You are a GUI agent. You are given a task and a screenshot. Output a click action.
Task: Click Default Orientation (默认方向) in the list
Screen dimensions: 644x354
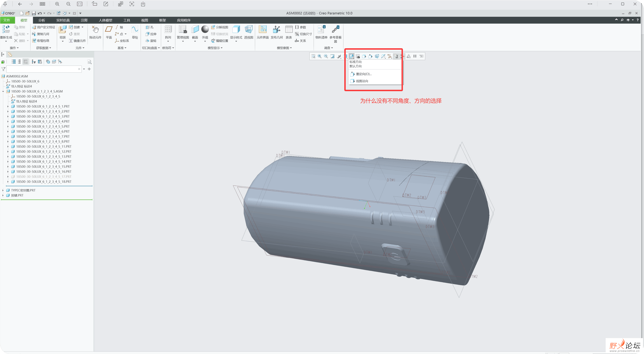pyautogui.click(x=355, y=66)
